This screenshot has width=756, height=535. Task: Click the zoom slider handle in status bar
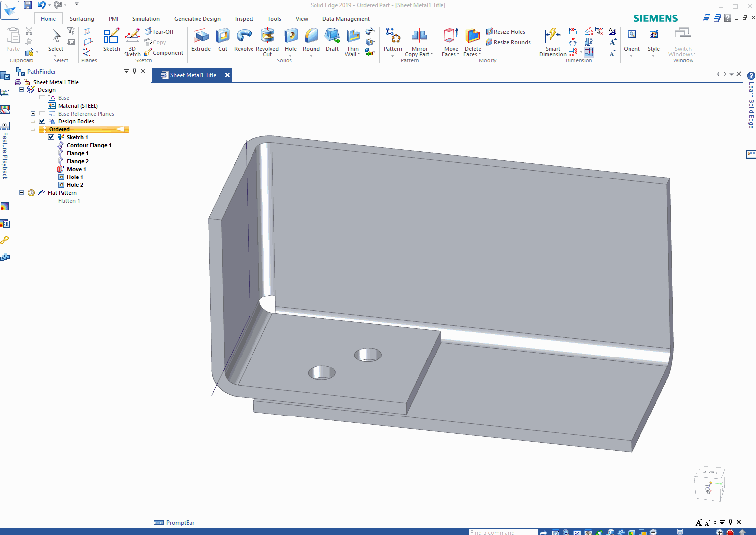point(680,532)
